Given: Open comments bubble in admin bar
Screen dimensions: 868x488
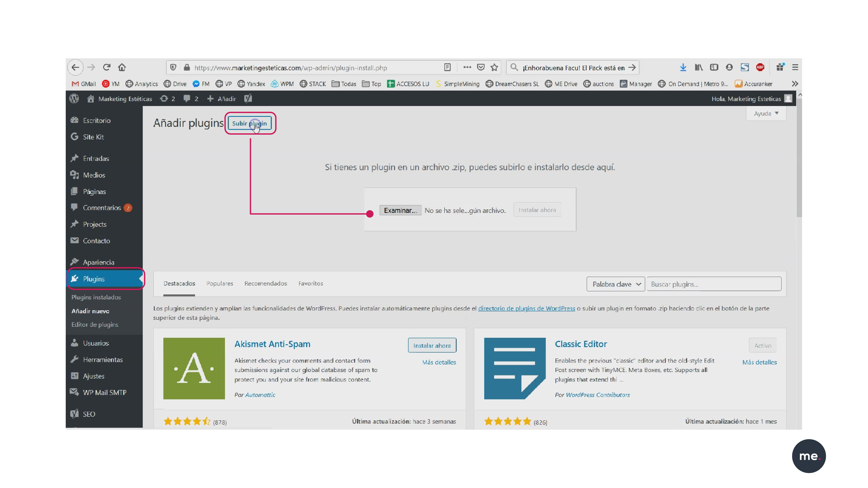Looking at the screenshot, I should click(x=191, y=99).
